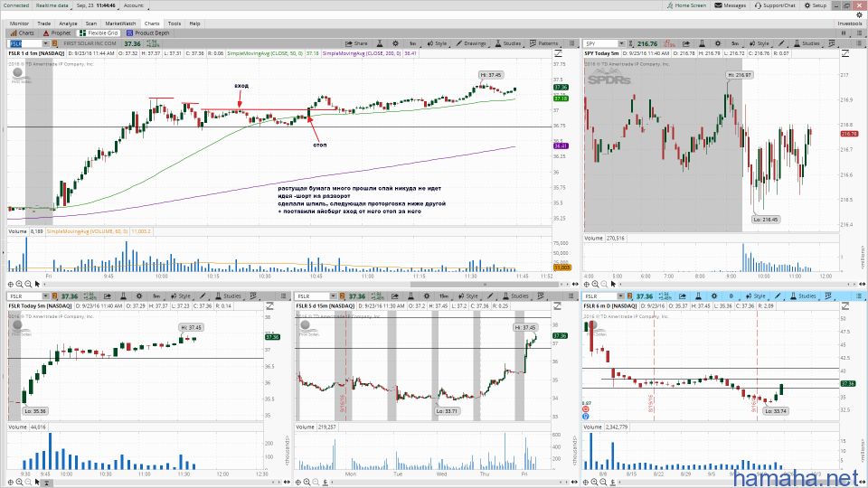Open SPY symbol dropdown arrow
The width and height of the screenshot is (868, 488).
click(x=621, y=43)
